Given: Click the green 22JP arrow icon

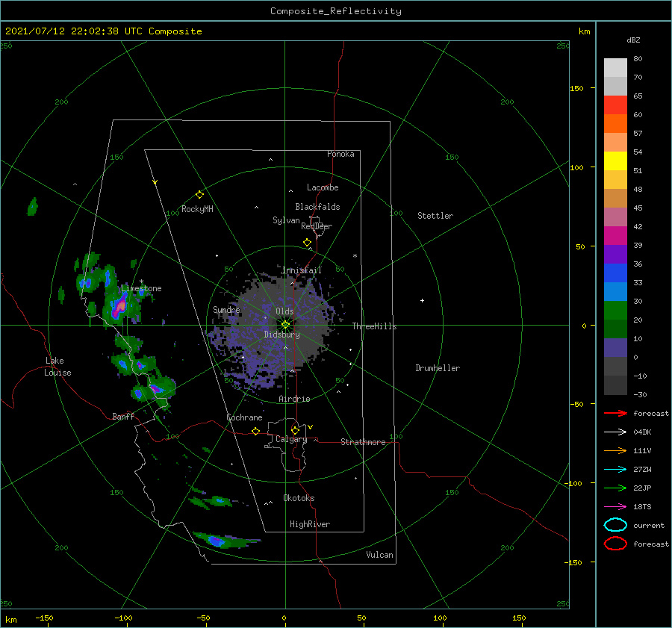Looking at the screenshot, I should 615,488.
